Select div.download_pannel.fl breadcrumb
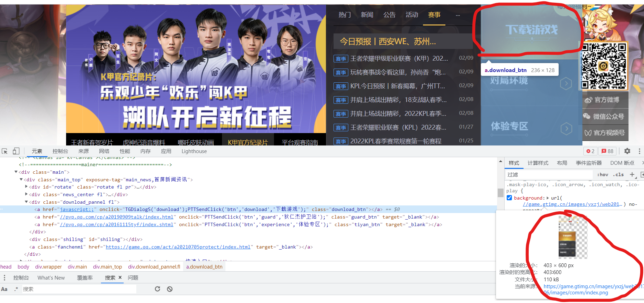 154,266
